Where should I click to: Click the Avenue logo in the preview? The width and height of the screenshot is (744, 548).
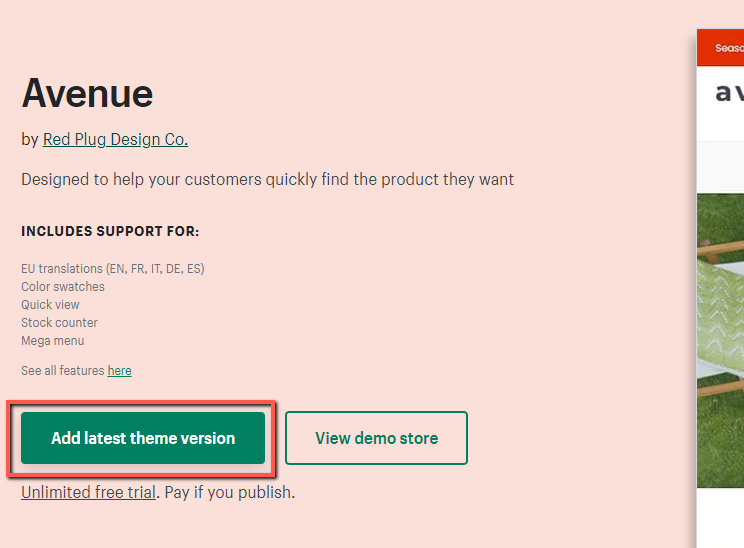728,92
